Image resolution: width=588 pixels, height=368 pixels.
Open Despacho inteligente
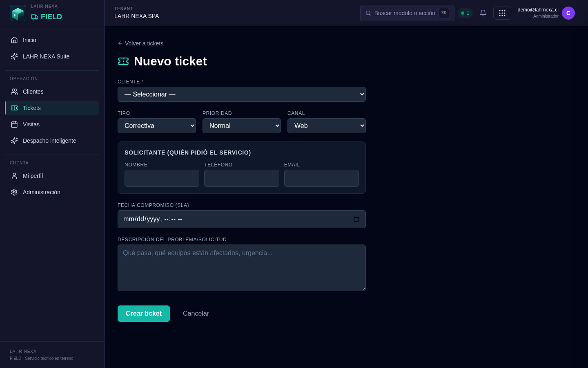pos(52,141)
